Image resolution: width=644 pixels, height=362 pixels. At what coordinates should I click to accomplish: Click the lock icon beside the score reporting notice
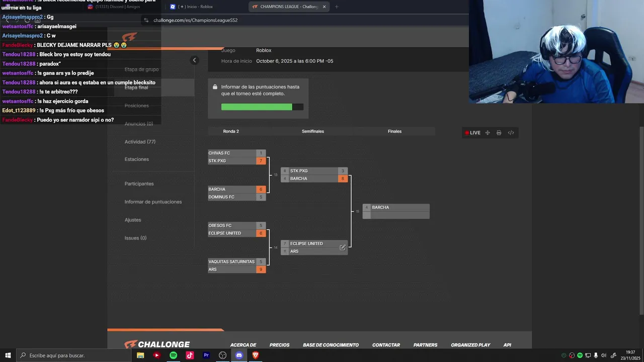(215, 87)
